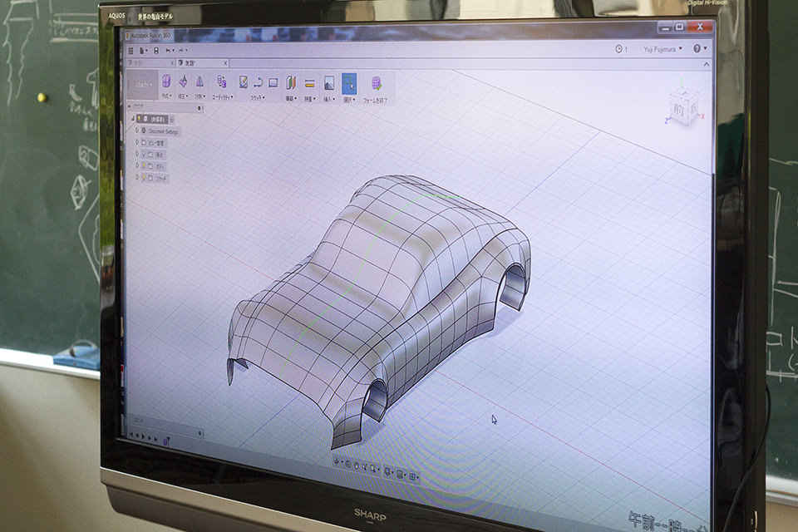Open the 修正 Modify dropdown

[183, 96]
